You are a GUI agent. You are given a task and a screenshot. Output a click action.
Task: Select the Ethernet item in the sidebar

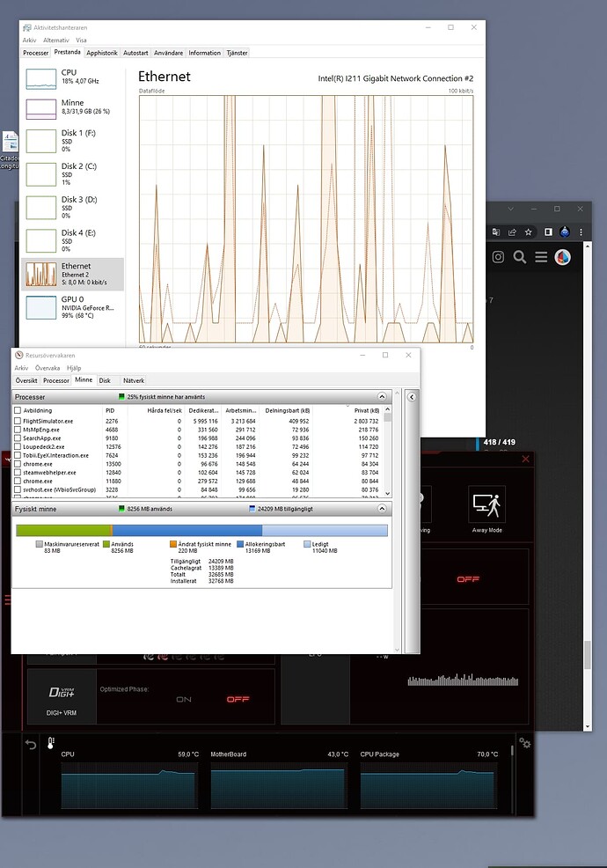pos(72,274)
